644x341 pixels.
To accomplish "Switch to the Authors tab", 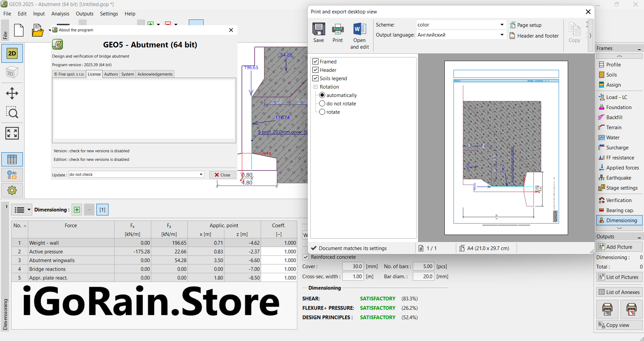I will click(x=111, y=74).
